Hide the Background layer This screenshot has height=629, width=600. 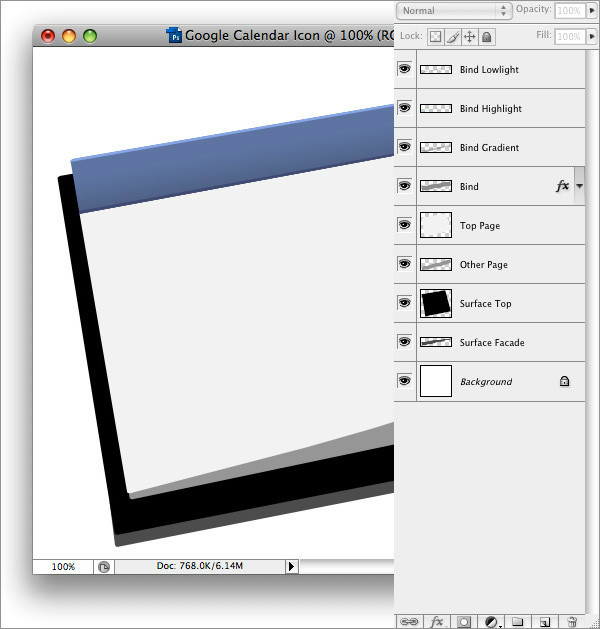(405, 381)
